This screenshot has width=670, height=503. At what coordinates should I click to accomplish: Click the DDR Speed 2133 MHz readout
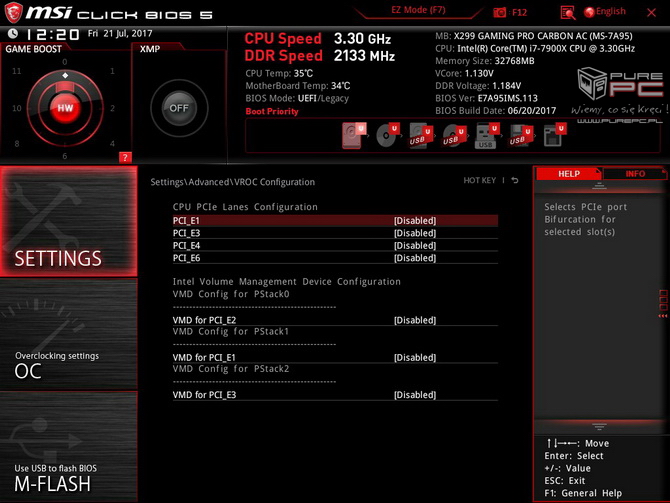(319, 56)
